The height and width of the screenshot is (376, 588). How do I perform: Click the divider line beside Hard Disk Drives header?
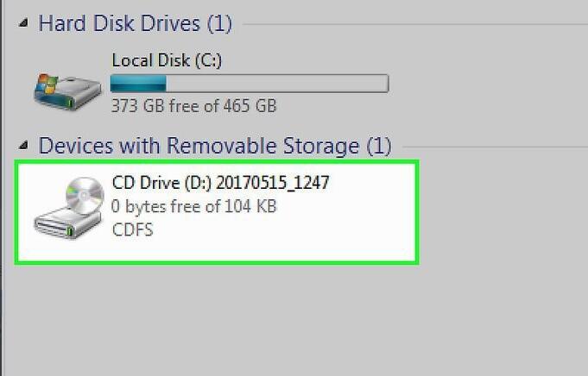pyautogui.click(x=415, y=24)
